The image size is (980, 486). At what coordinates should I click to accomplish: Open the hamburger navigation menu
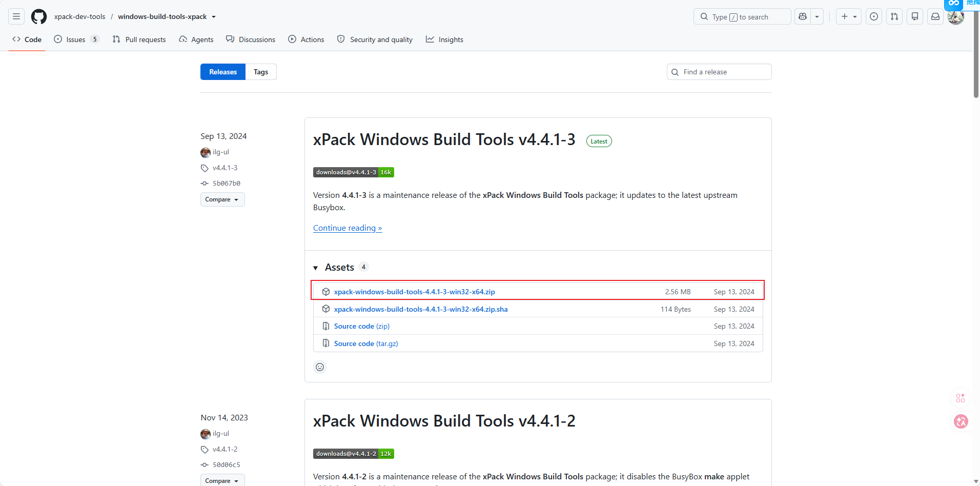coord(16,16)
